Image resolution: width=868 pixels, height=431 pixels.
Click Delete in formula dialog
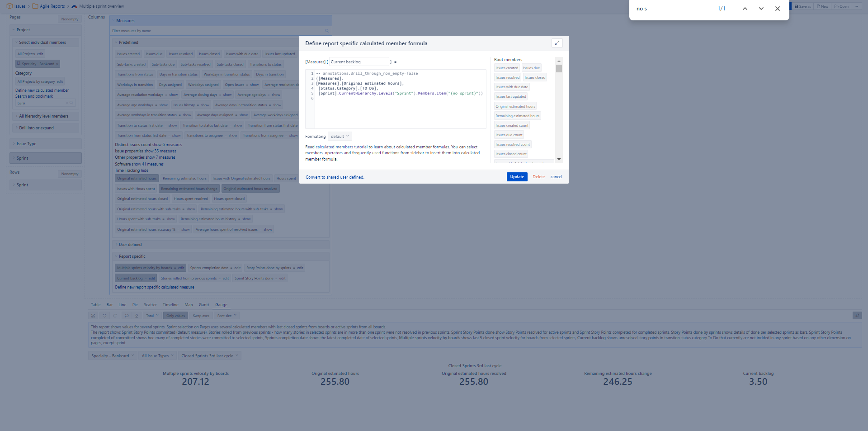tap(538, 177)
